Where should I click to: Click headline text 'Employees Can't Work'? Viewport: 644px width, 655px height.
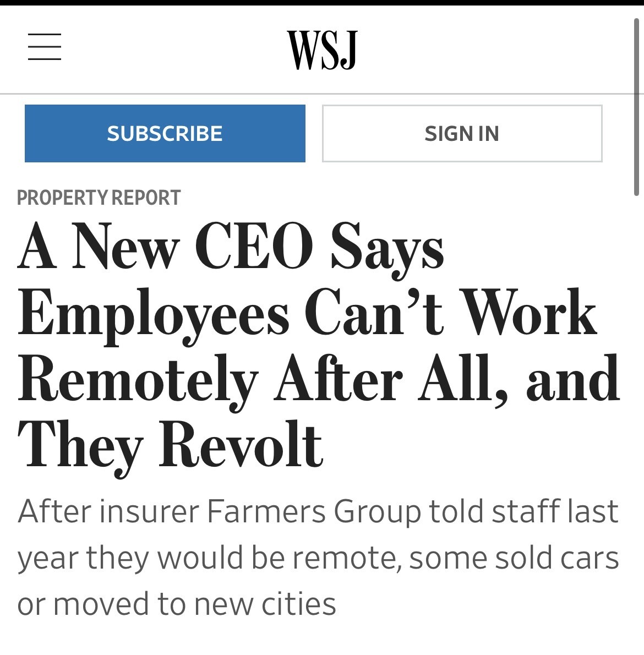[x=307, y=314]
